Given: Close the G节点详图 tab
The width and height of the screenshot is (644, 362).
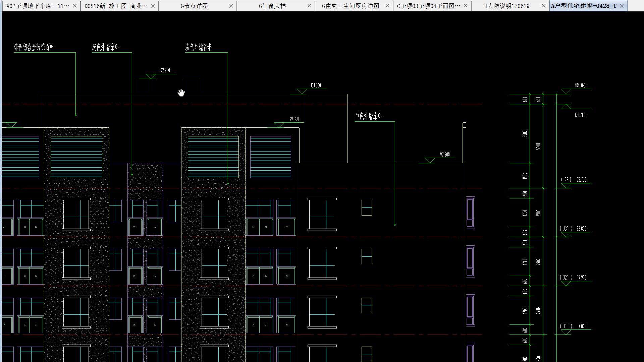Looking at the screenshot, I should click(x=231, y=6).
